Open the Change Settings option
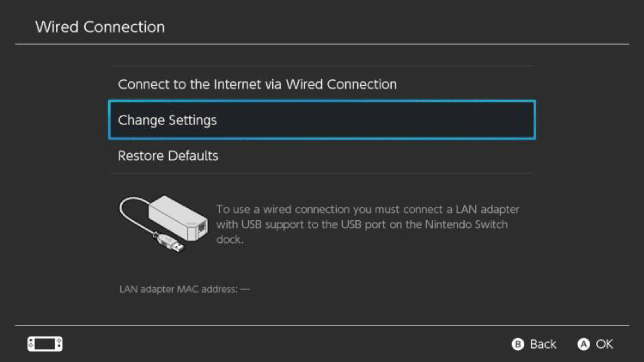The width and height of the screenshot is (644, 362). point(322,120)
